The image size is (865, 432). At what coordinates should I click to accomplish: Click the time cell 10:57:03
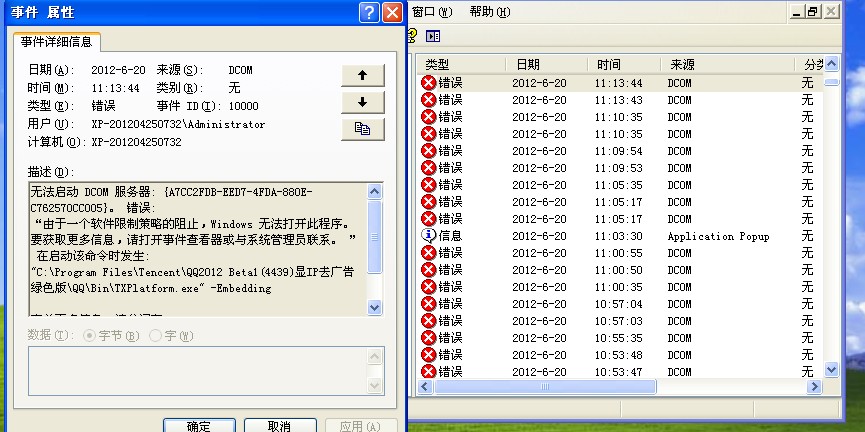coord(618,321)
